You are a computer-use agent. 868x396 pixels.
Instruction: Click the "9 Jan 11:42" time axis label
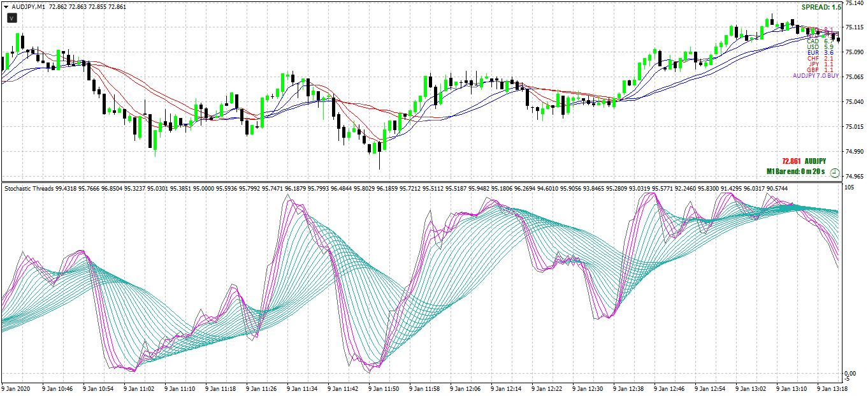pyautogui.click(x=344, y=388)
